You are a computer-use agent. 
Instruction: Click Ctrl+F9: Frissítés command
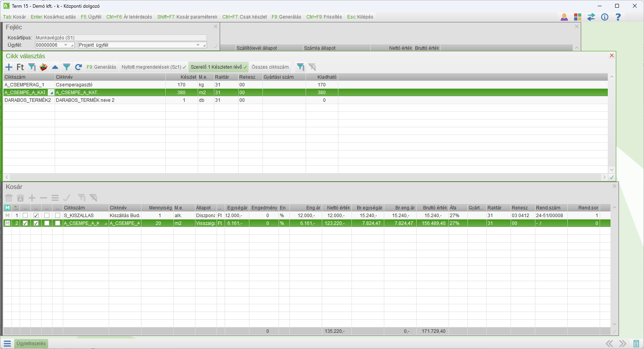pyautogui.click(x=324, y=17)
